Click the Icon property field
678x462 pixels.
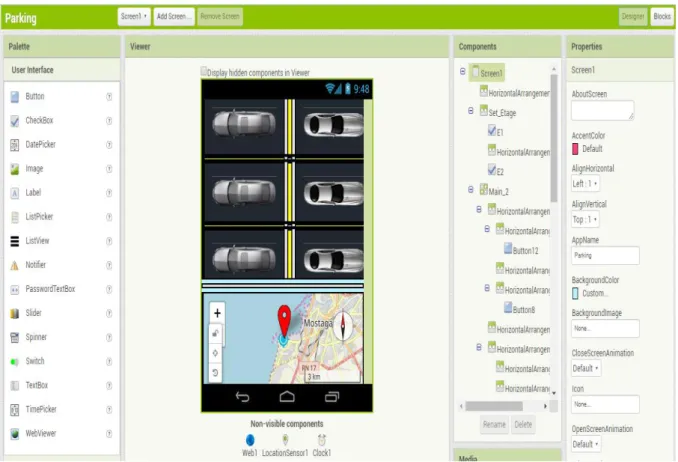tap(605, 404)
